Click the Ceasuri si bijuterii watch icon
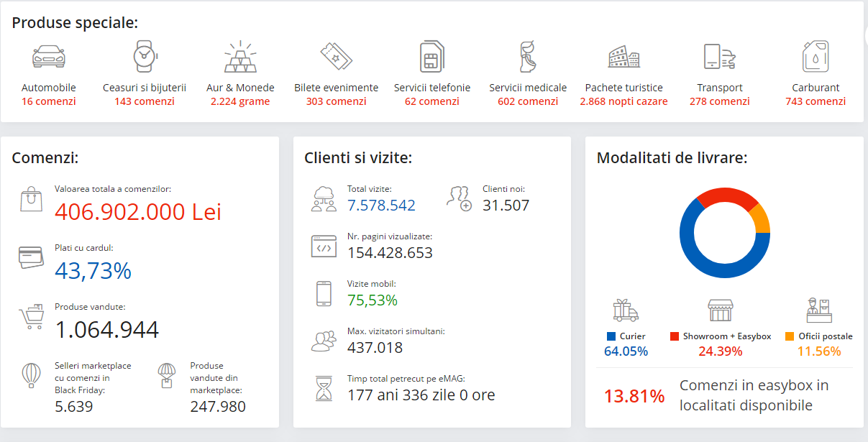This screenshot has width=868, height=442. point(144,56)
